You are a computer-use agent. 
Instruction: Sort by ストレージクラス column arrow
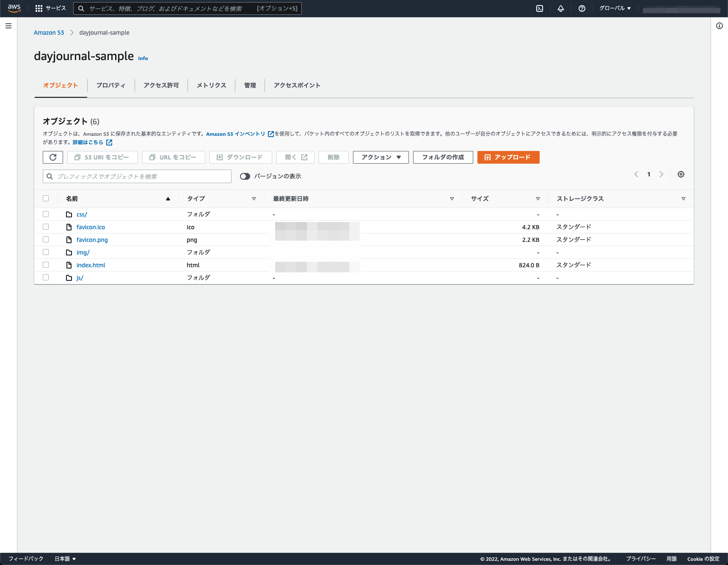pos(684,199)
